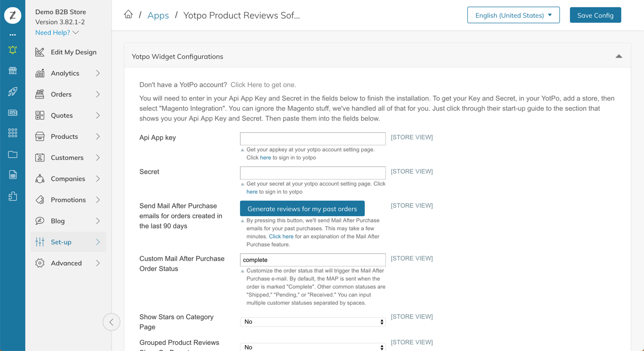Focus the Secret input field

point(312,173)
